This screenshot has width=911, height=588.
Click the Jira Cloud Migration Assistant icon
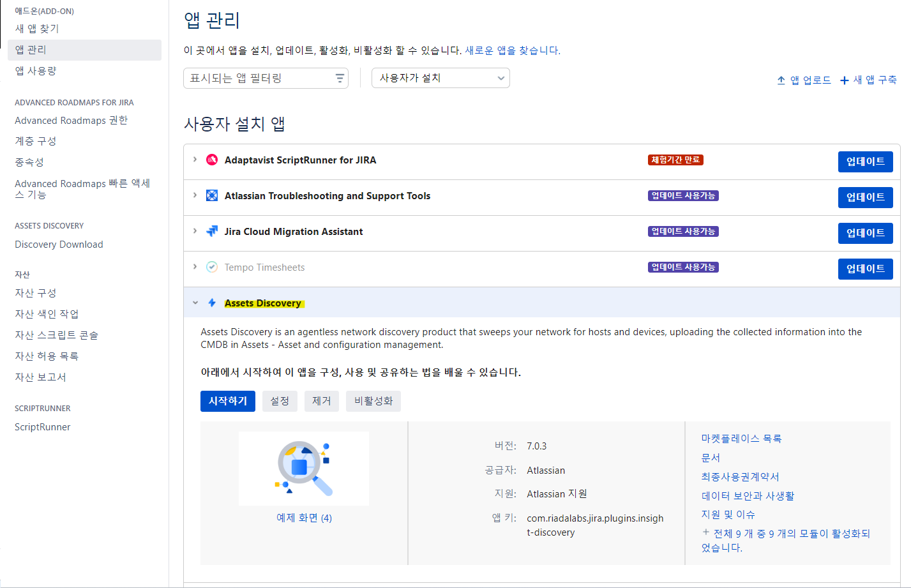212,231
